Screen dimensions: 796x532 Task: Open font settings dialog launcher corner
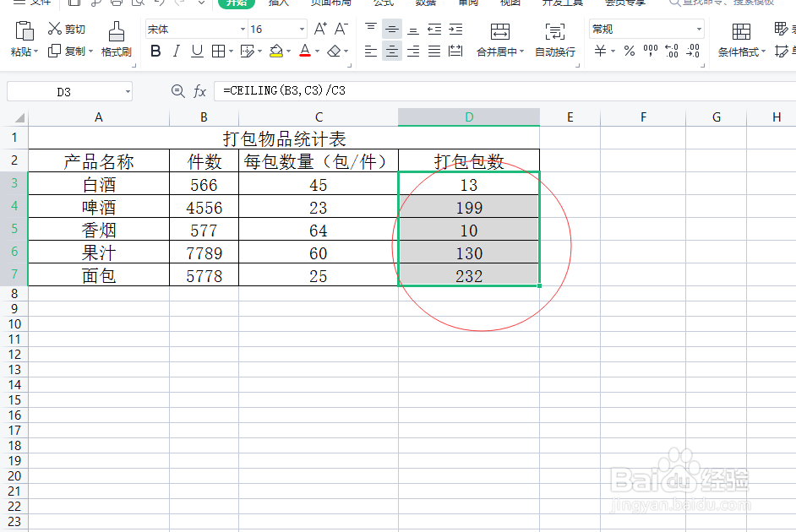pyautogui.click(x=349, y=65)
